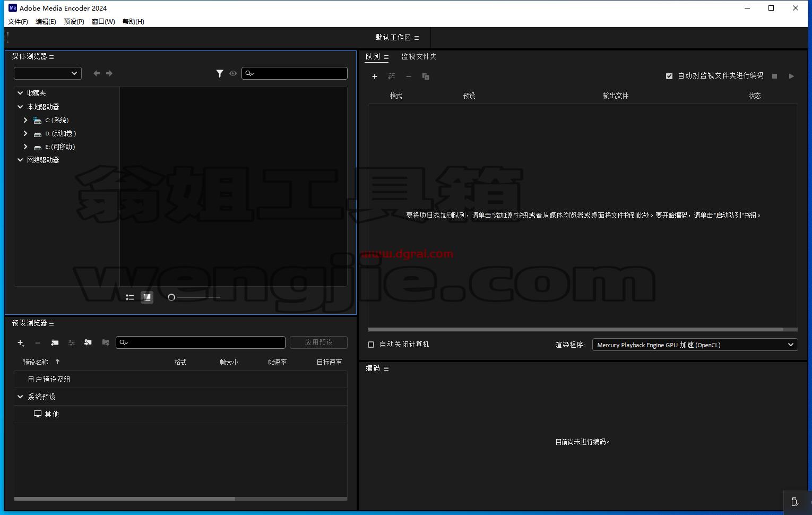Click the import presets icon
Viewport: 812px width, 515px height.
(88, 342)
